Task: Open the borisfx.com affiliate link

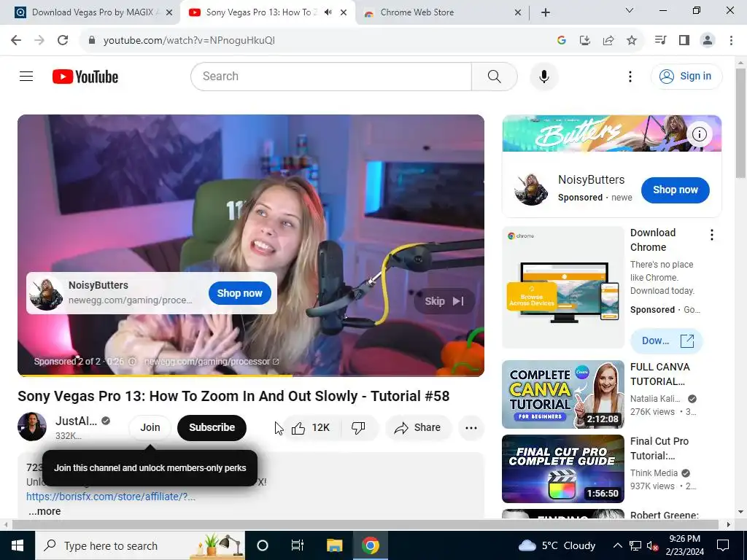Action: click(x=111, y=496)
